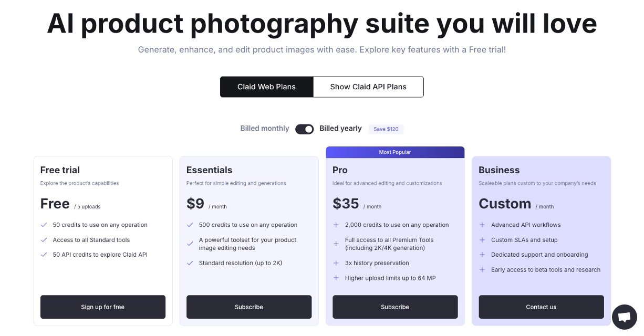Viewport: 644px width, 336px height.
Task: Switch to Claid Web Plans tab
Action: [x=266, y=87]
